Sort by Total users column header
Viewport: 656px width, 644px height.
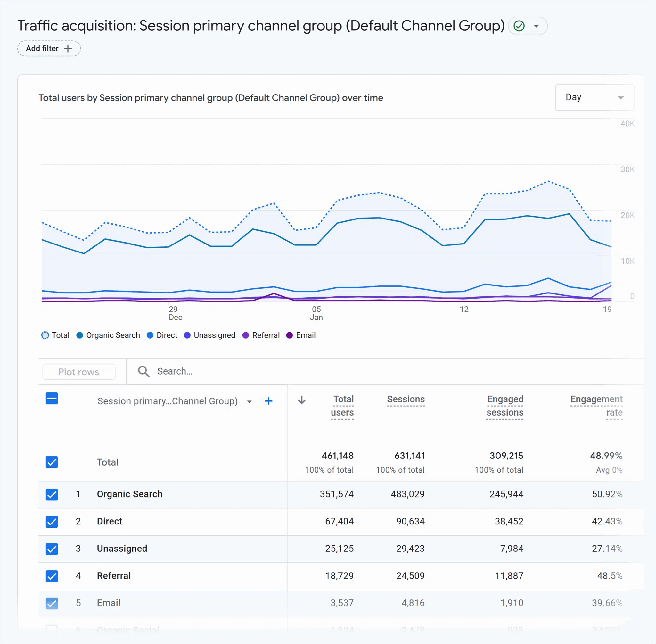pyautogui.click(x=342, y=406)
